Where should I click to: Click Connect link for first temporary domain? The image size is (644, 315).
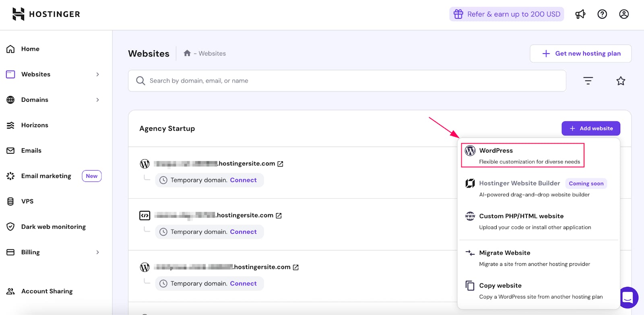pyautogui.click(x=243, y=180)
